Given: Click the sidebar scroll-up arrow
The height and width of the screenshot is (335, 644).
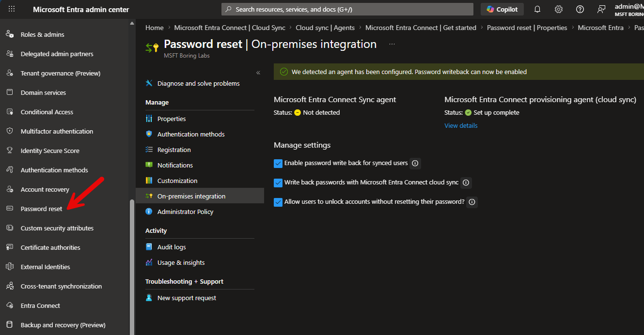Looking at the screenshot, I should (132, 23).
